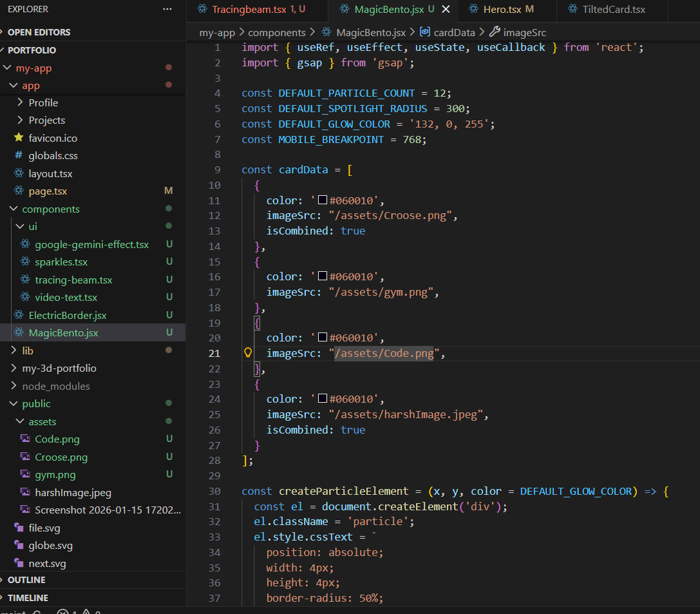Switch to the Tracingbeam.tsx tab

coord(249,9)
